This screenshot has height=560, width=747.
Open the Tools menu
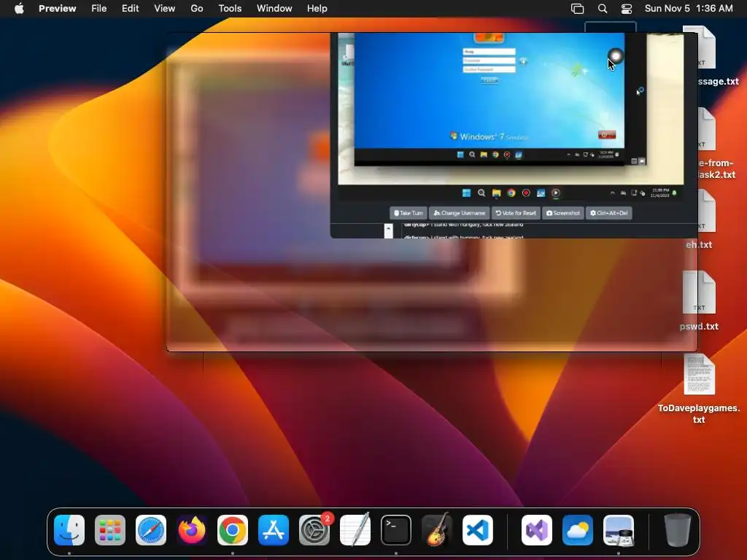(x=230, y=9)
